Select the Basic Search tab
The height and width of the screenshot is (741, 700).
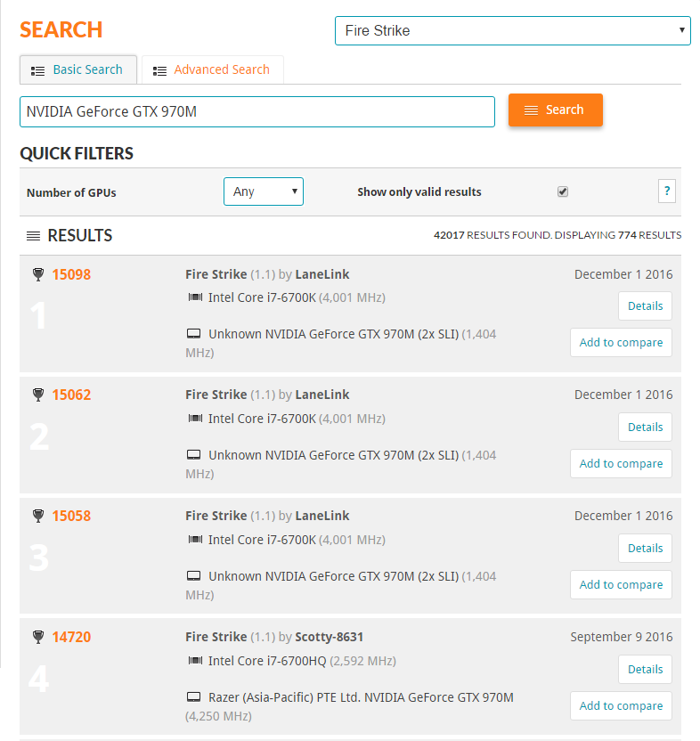point(77,69)
